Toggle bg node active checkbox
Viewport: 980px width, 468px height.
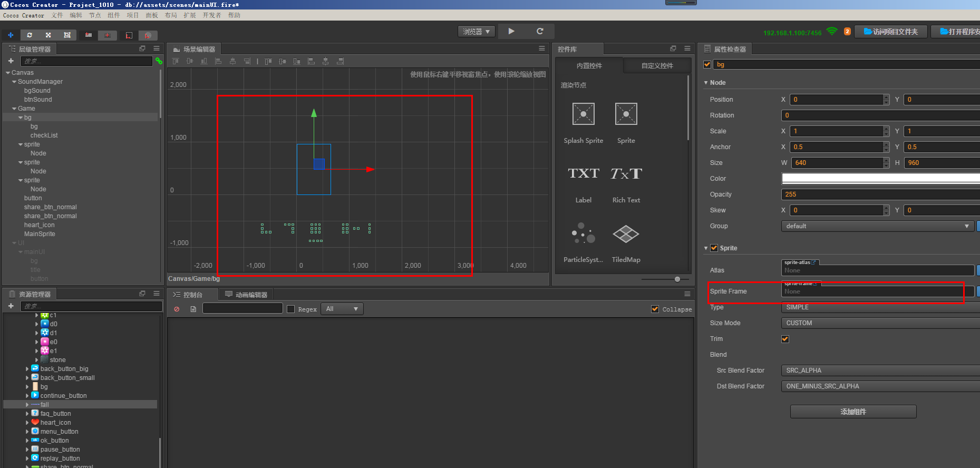707,64
